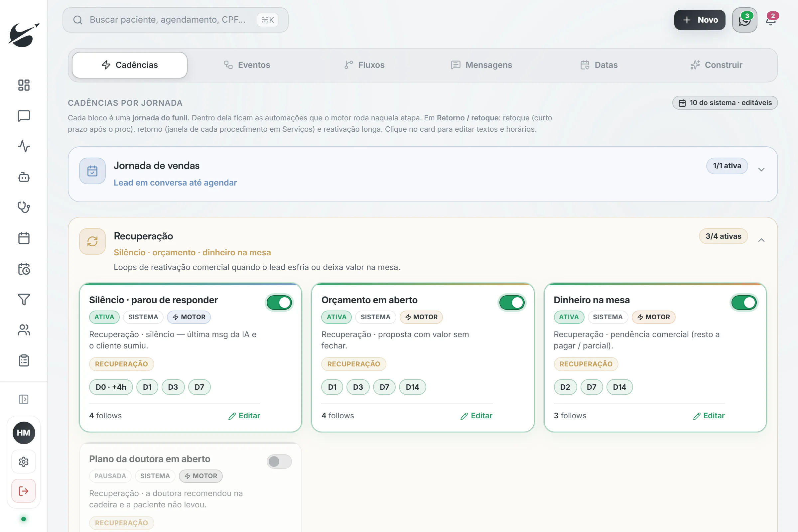
Task: Click the red logout icon
Action: [x=23, y=491]
